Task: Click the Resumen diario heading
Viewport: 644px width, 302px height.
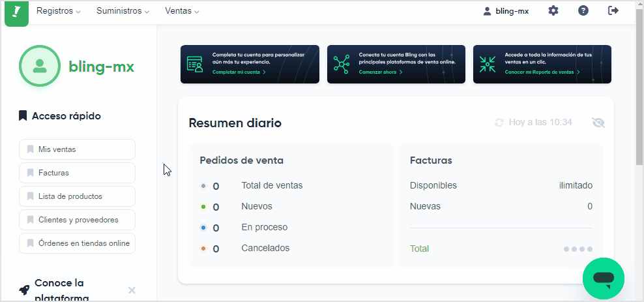Action: click(x=235, y=123)
